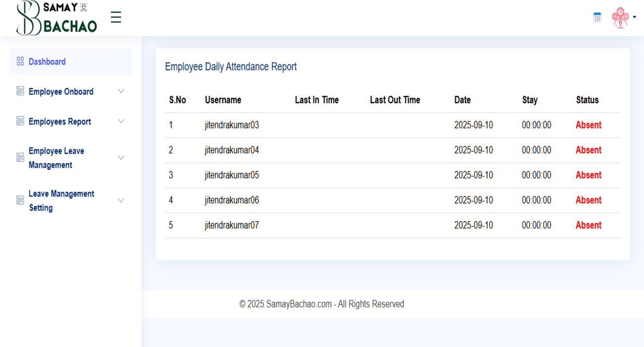Image resolution: width=644 pixels, height=347 pixels.
Task: Click the Employee Onboard server icon
Action: 20,91
